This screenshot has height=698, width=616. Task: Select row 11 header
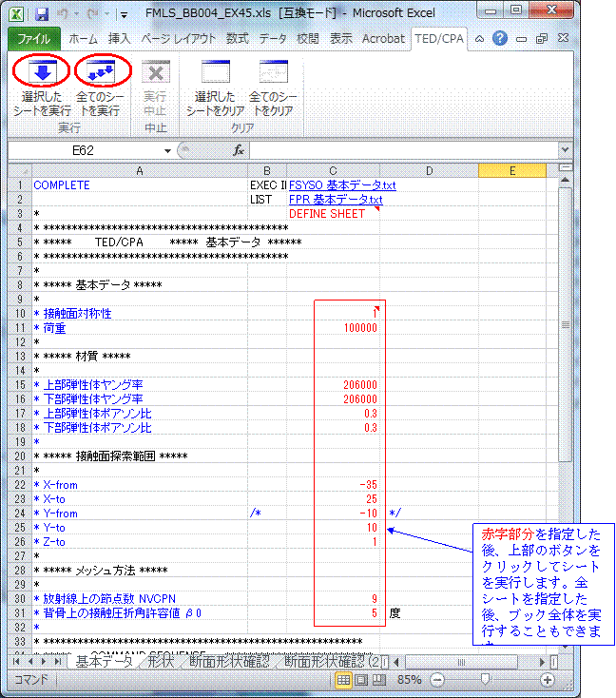click(20, 328)
